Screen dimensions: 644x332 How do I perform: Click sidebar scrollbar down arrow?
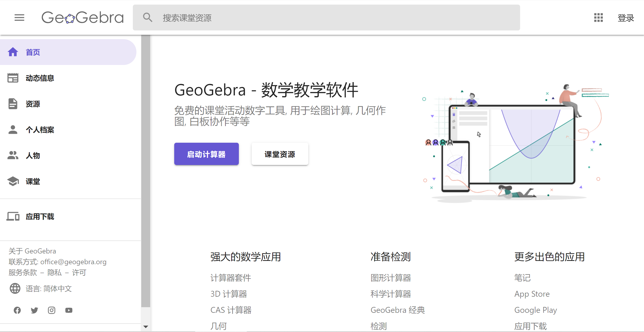(146, 327)
